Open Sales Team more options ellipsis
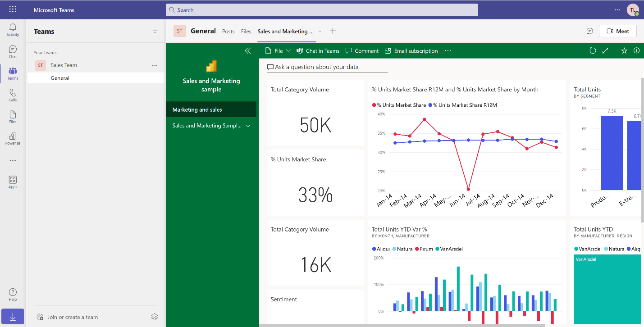 pos(155,65)
